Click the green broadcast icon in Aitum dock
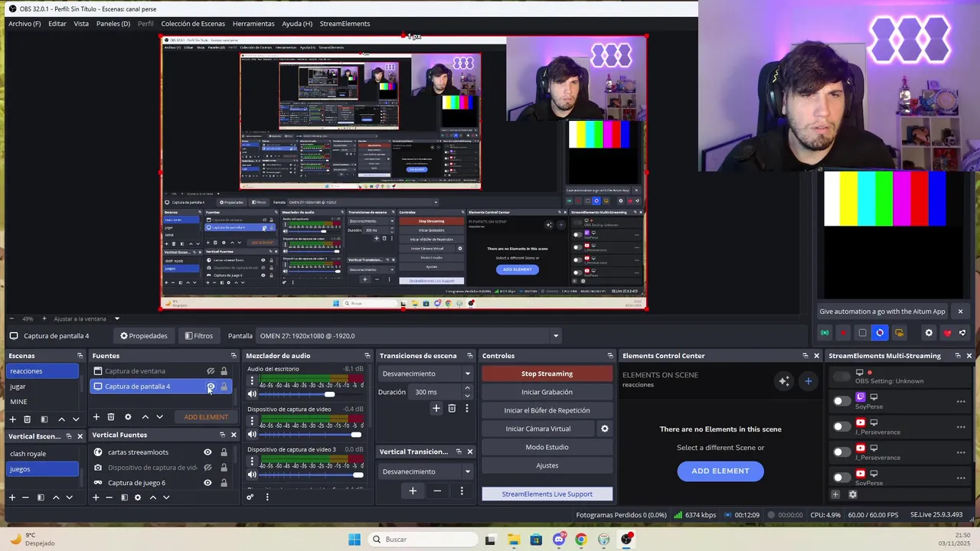Screen dimensions: 980x551 (825, 333)
